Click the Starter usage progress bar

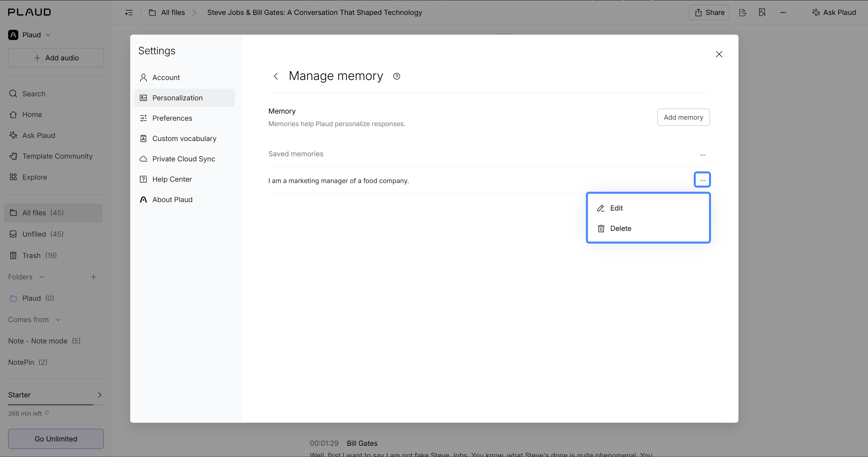[56, 404]
